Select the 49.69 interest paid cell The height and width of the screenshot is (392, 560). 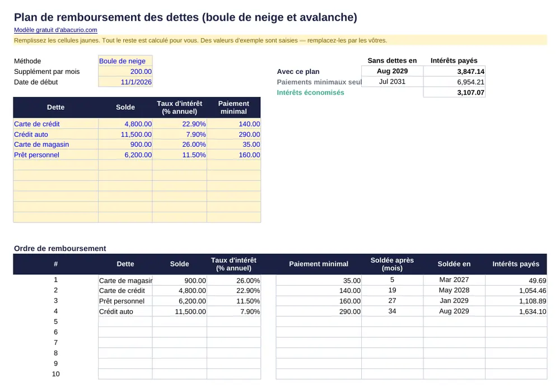(516, 281)
